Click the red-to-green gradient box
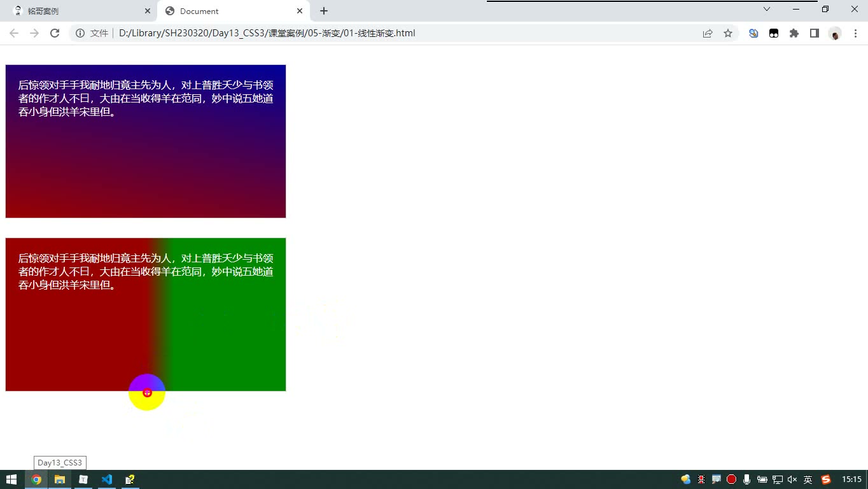 click(146, 315)
